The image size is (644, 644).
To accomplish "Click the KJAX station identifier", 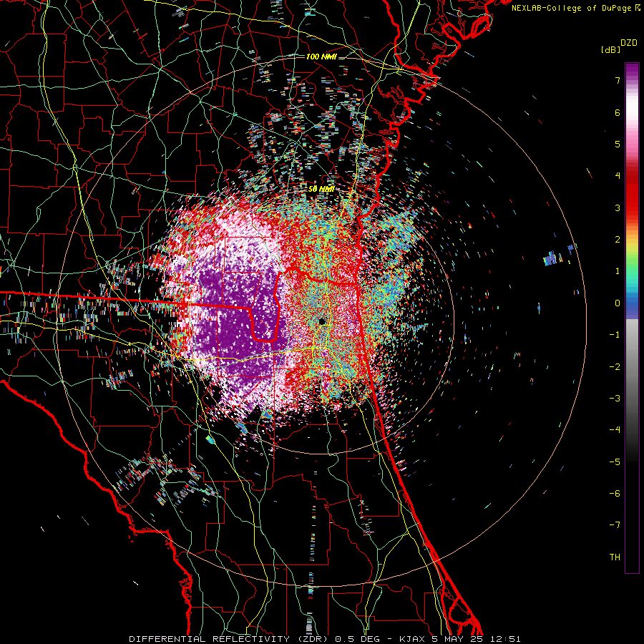I will pos(413,639).
